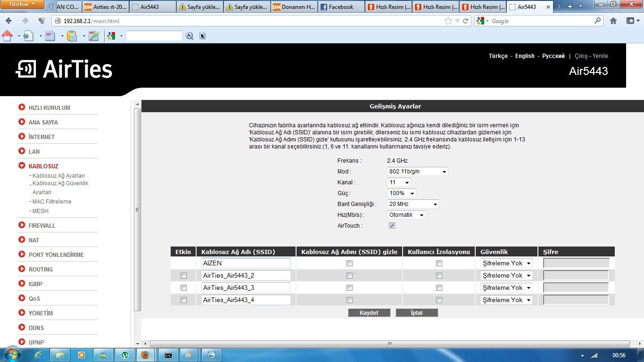
Task: Check user isolation for AIZEN
Action: coord(439,263)
